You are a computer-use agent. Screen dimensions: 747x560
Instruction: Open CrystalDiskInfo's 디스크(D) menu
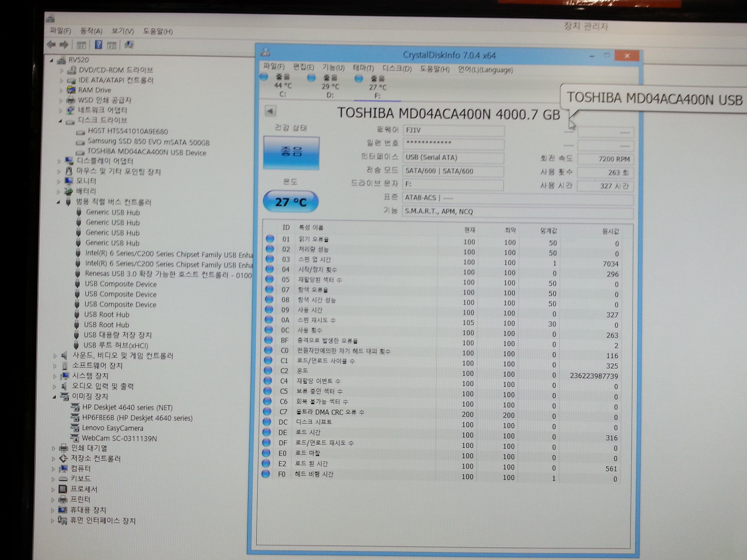click(x=397, y=69)
